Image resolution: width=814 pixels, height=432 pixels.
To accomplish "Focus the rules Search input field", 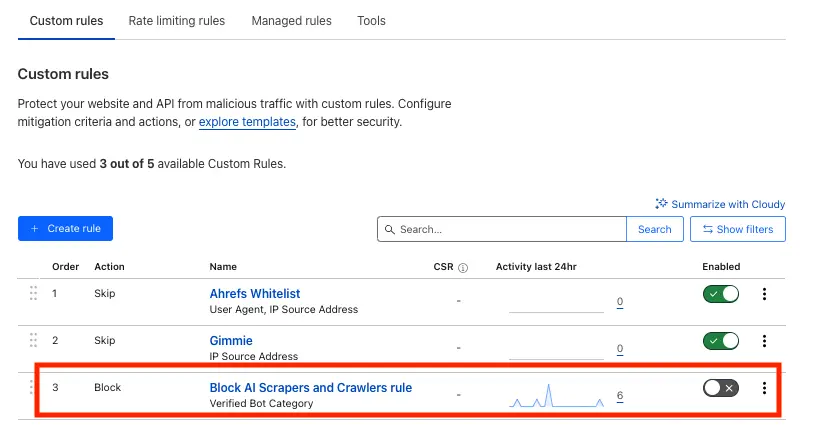I will tap(502, 229).
